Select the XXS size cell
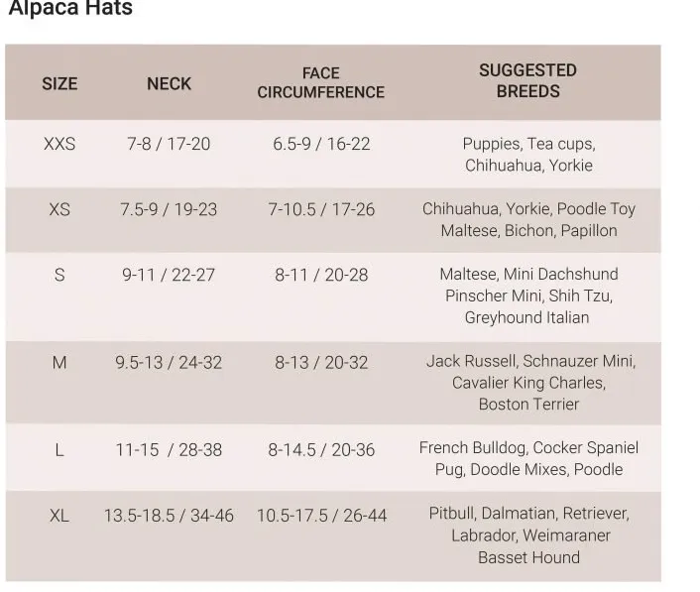 59,144
